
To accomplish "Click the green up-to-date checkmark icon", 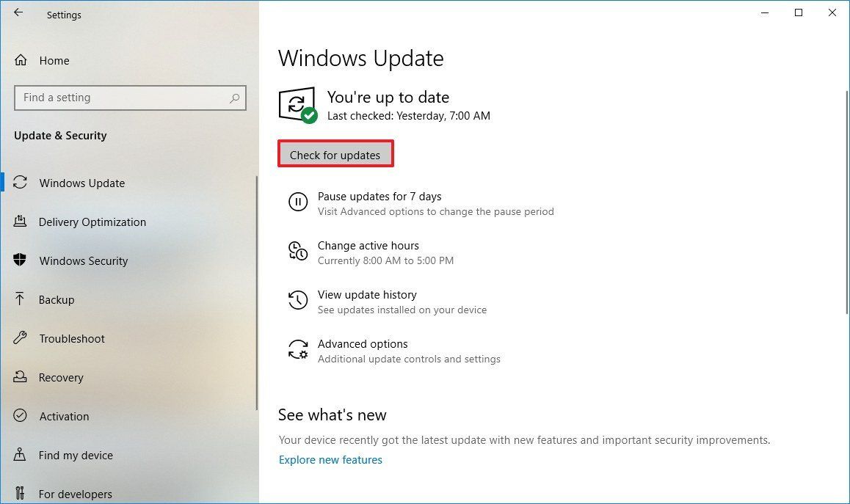I will point(309,115).
